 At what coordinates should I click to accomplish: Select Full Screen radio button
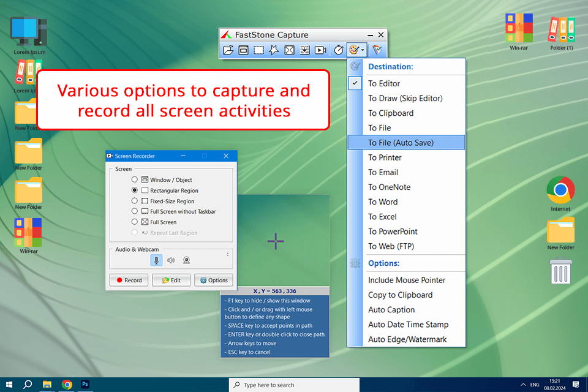pos(134,222)
